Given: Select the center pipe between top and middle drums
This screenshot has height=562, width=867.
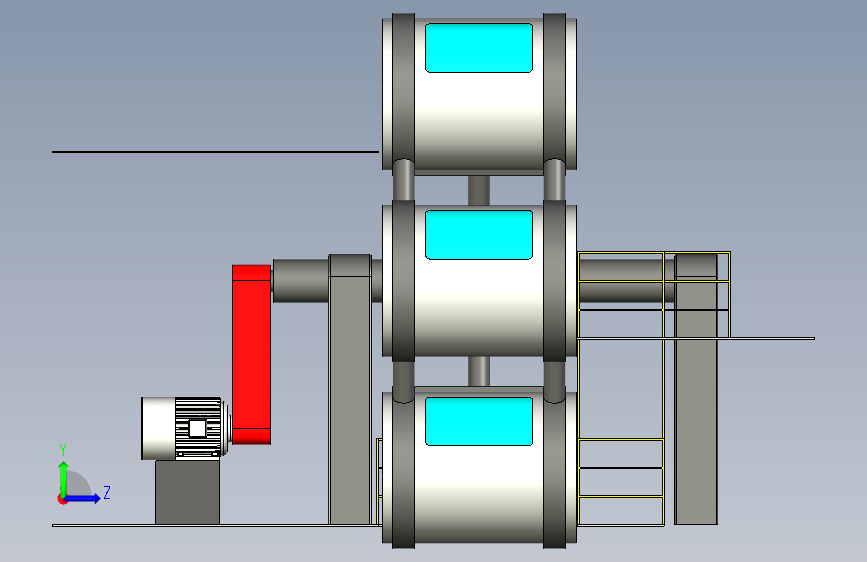Looking at the screenshot, I should point(479,190).
